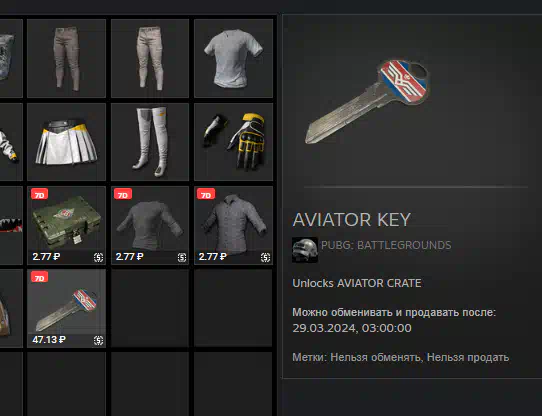Viewport: 542px width, 416px height.
Task: Select the Aviator Key item priced 47.13
Action: 66,308
